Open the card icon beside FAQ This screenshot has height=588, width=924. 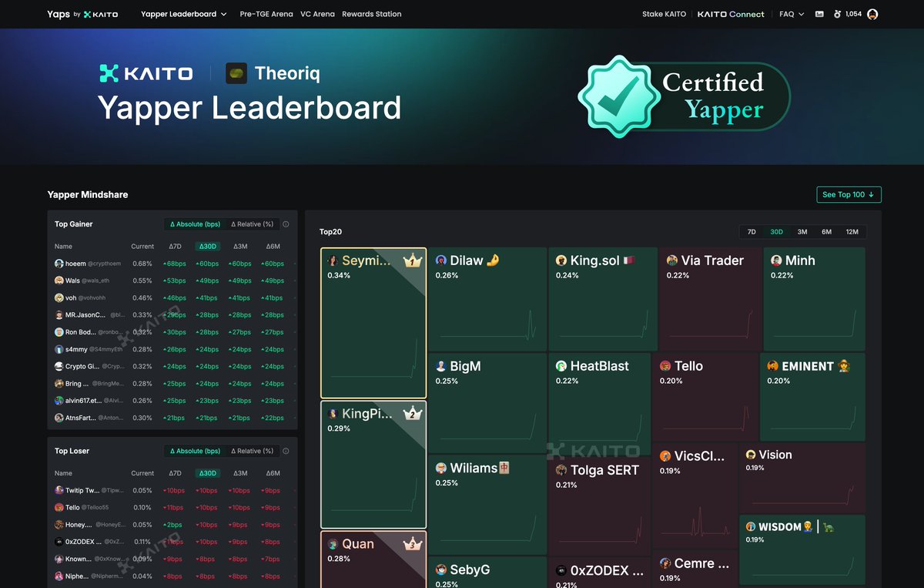[x=819, y=14]
